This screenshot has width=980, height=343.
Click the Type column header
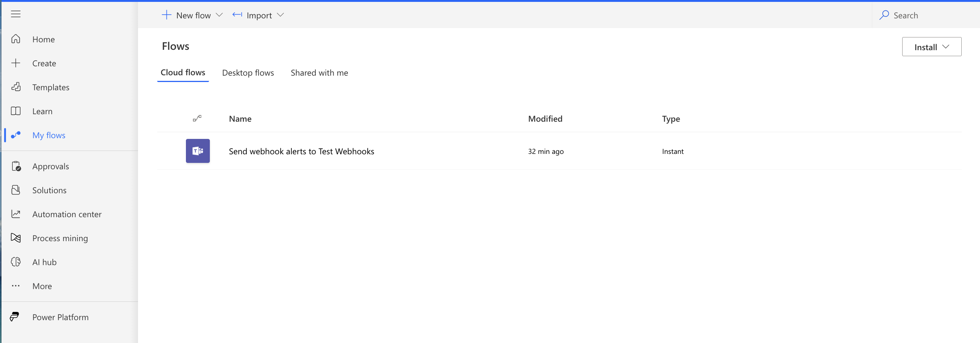(671, 119)
